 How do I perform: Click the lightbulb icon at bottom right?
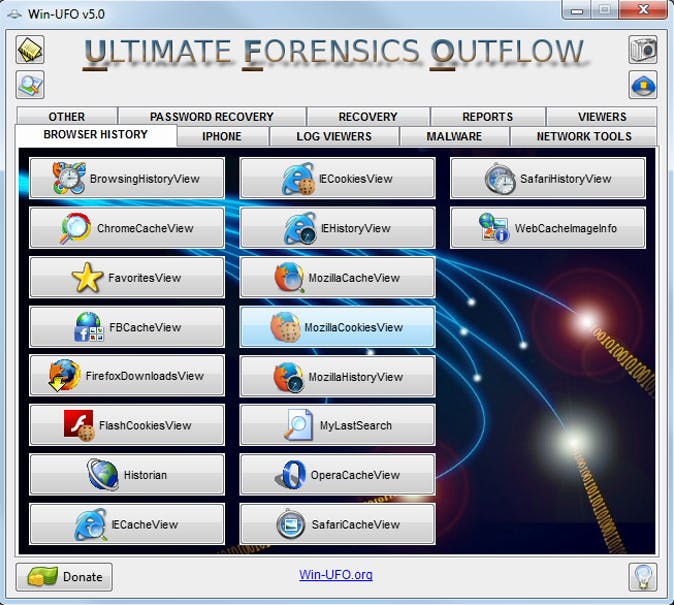click(643, 577)
